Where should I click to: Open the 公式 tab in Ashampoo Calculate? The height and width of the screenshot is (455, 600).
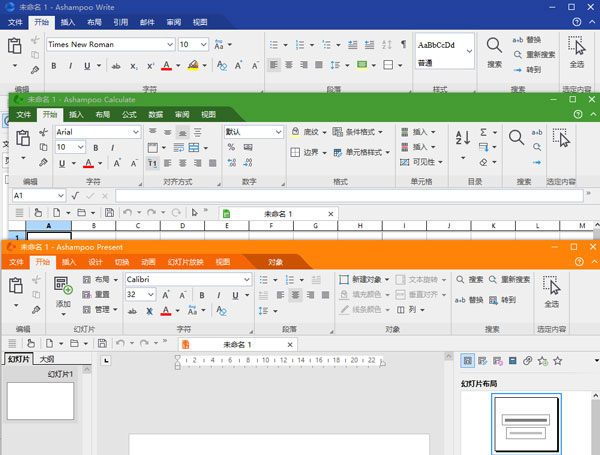(129, 115)
